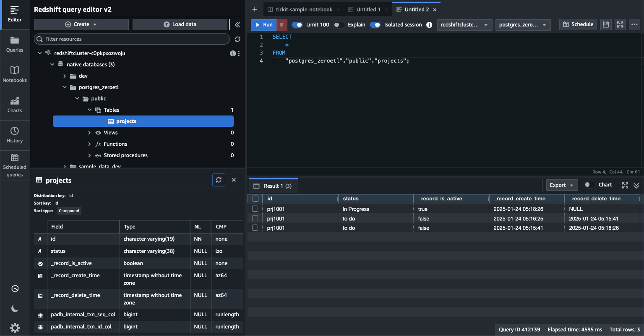The image size is (644, 336).
Task: Show Isolated session info tooltip
Action: [429, 25]
